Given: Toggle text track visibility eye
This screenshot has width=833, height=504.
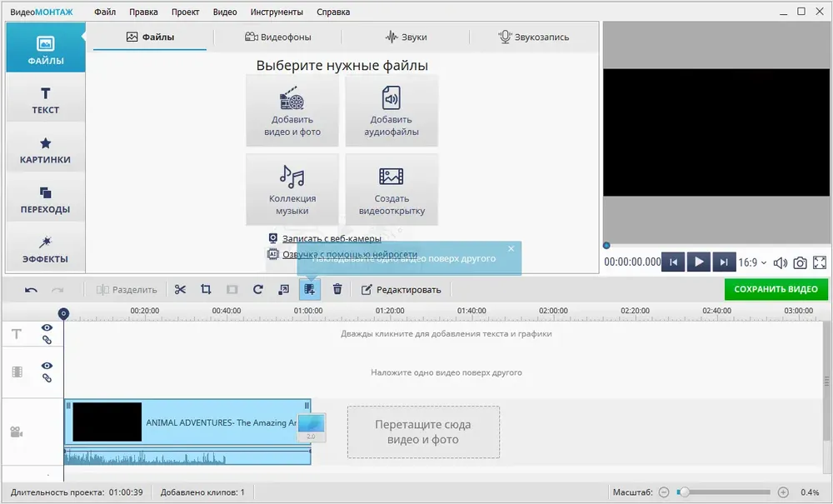Looking at the screenshot, I should pyautogui.click(x=47, y=327).
